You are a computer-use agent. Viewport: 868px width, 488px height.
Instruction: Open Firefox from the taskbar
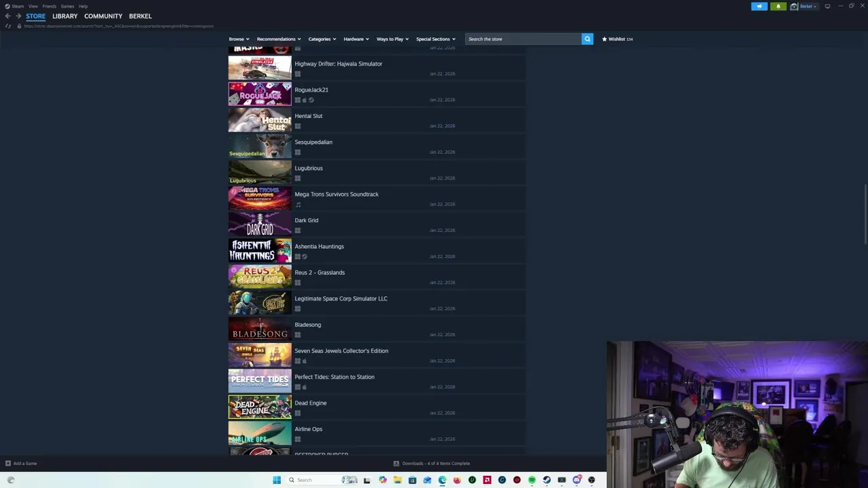[457, 480]
